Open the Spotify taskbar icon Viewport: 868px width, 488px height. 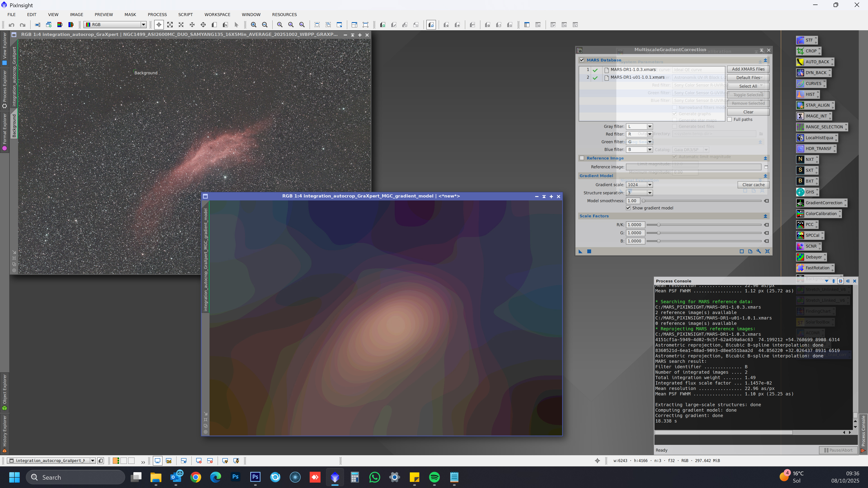pyautogui.click(x=434, y=477)
